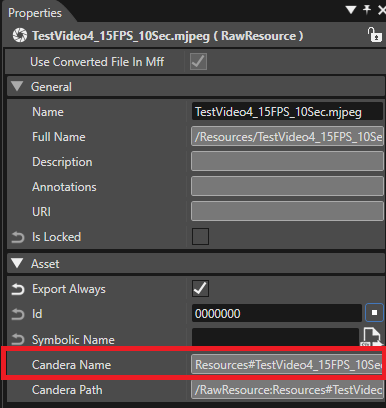Click the Candera Name value field
Screen dimensions: 386x408
[287, 365]
